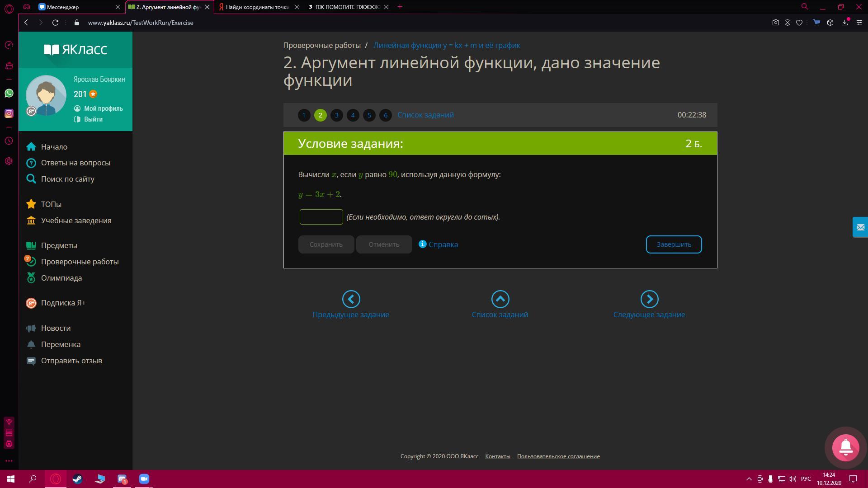
Task: Open Instagram from Opera sidebar
Action: click(x=9, y=114)
